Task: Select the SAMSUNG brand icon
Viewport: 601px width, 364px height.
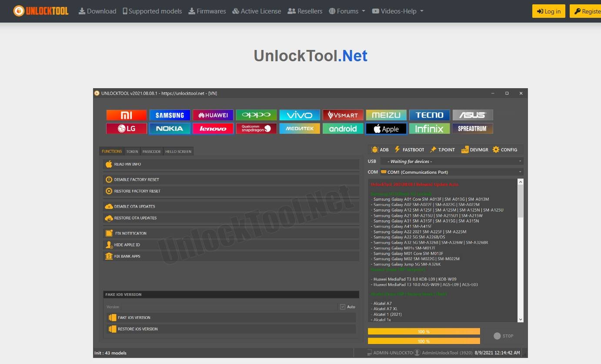Action: (x=170, y=115)
